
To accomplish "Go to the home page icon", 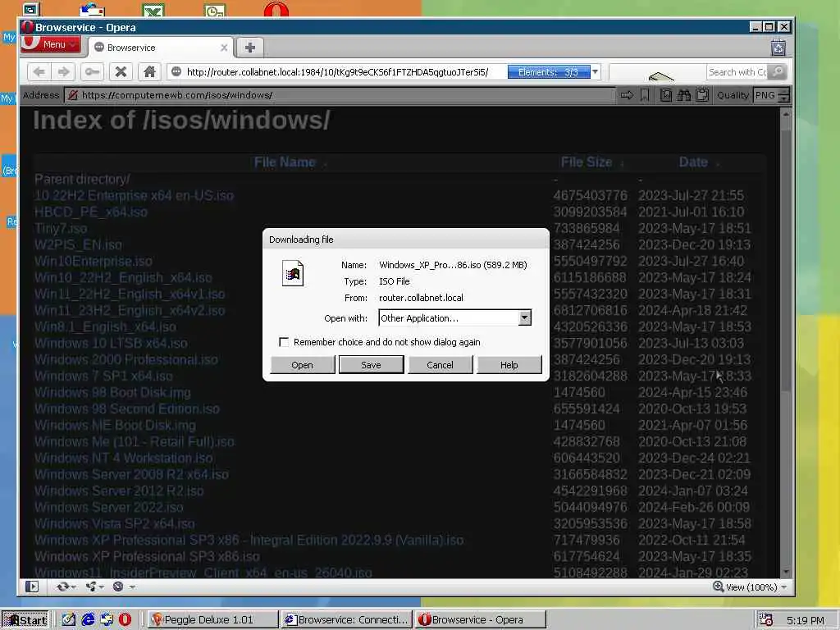I will pyautogui.click(x=149, y=72).
